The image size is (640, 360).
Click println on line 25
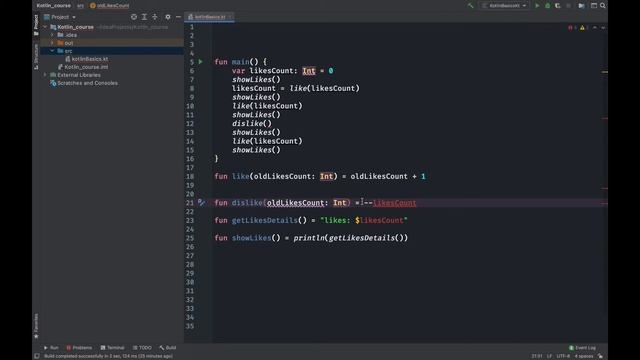click(309, 238)
